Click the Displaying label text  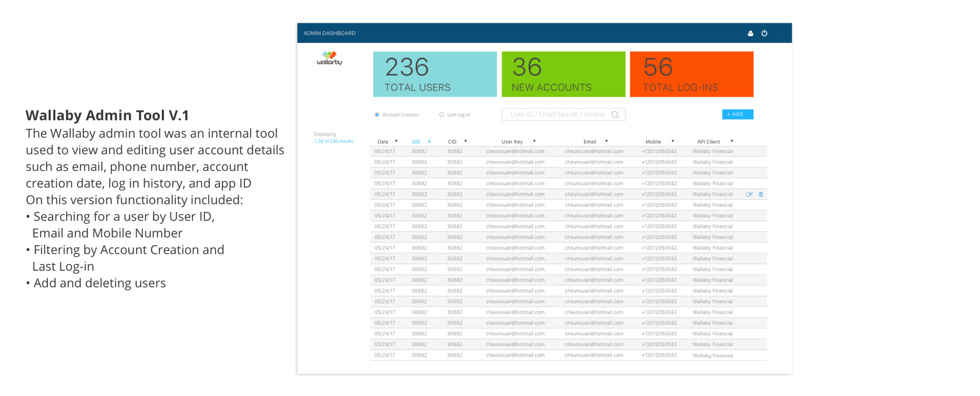[325, 134]
